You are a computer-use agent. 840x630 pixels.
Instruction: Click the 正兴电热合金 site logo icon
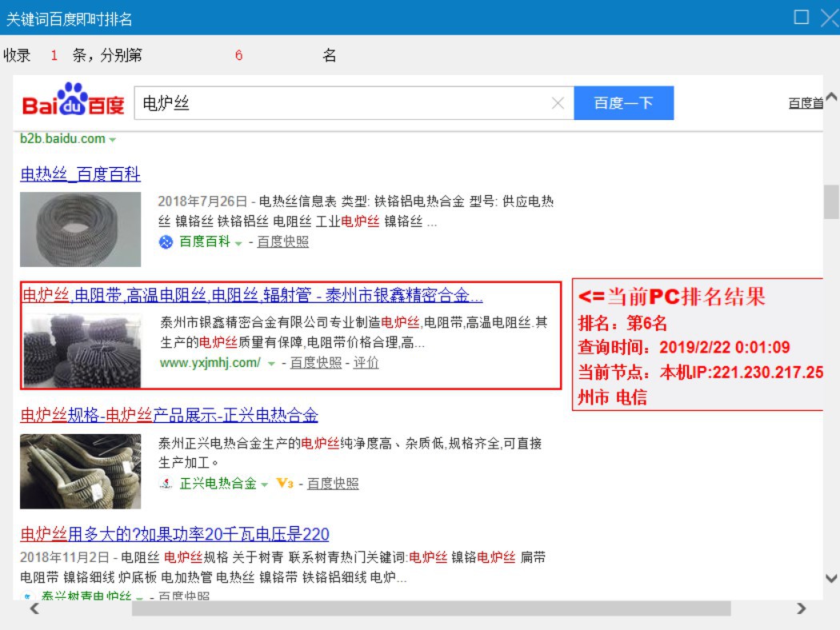click(166, 484)
